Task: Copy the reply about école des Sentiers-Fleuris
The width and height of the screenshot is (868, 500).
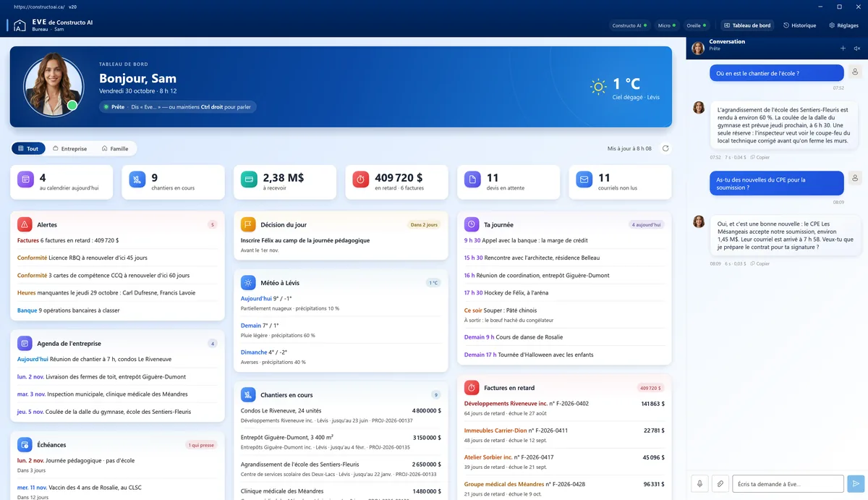Action: click(x=759, y=157)
